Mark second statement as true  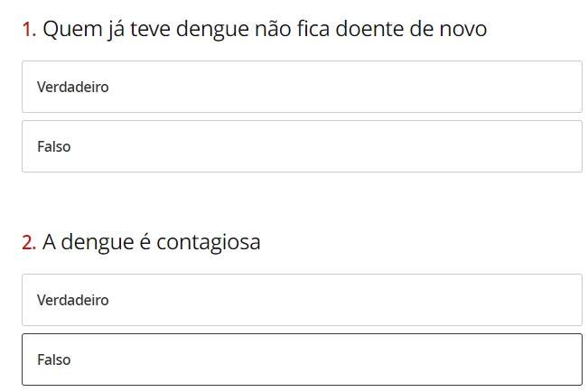(302, 300)
